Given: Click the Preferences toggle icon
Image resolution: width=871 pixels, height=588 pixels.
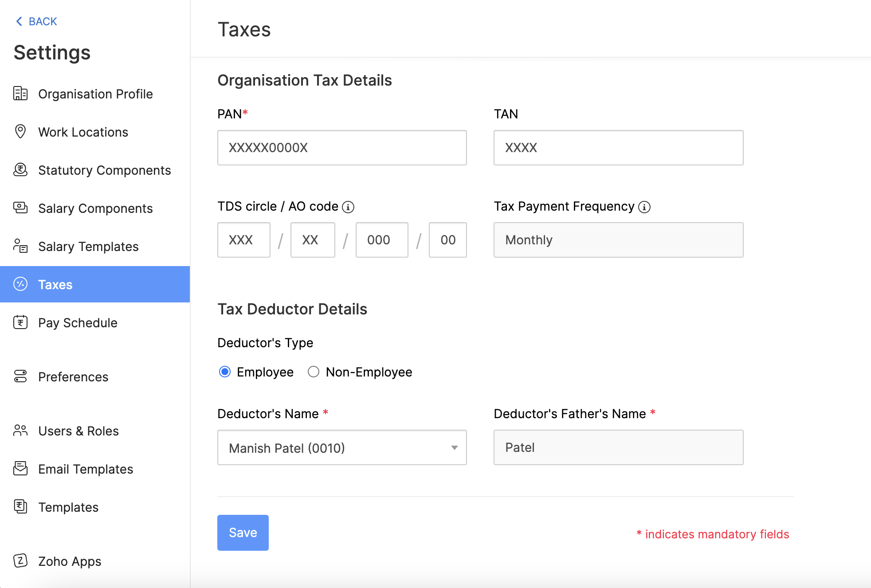Looking at the screenshot, I should click(x=20, y=376).
